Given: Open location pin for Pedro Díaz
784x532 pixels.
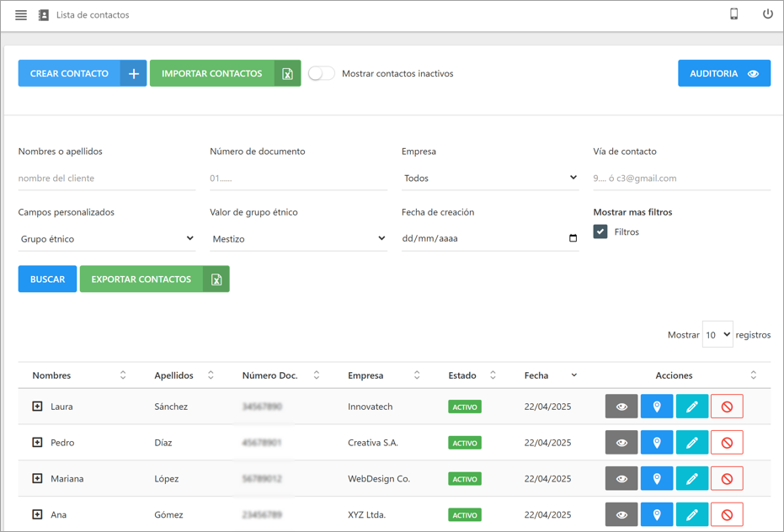Looking at the screenshot, I should tap(657, 443).
